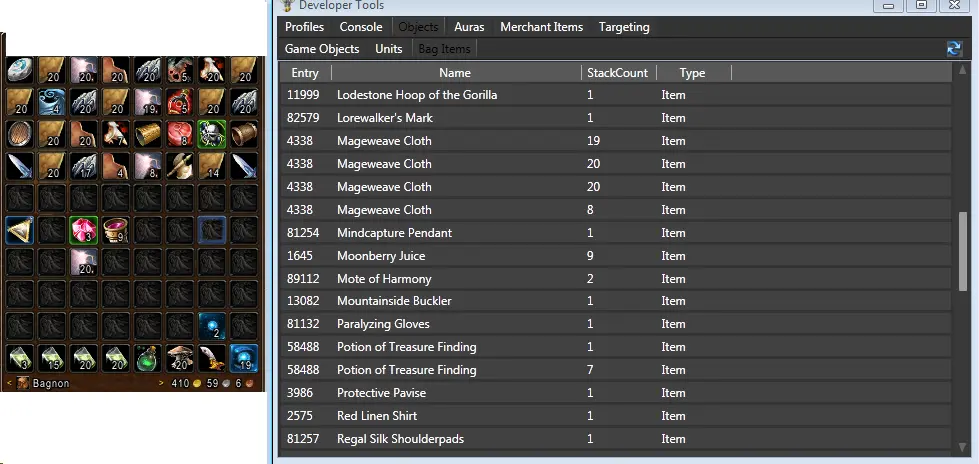The width and height of the screenshot is (979, 464).
Task: Click Potion of Treasure Finding row with count 7
Action: coord(615,370)
